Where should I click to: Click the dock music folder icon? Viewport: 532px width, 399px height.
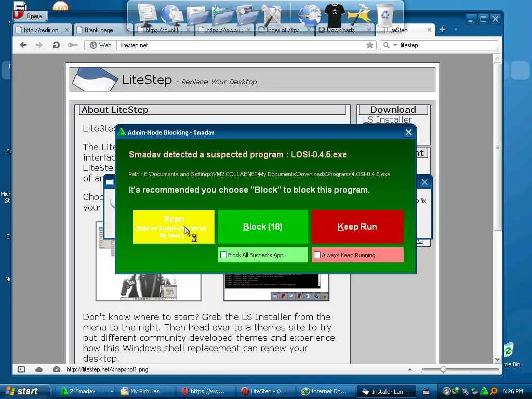tap(222, 15)
